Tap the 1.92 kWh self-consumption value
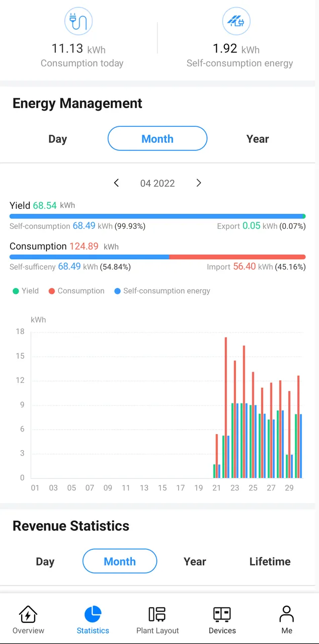This screenshot has height=644, width=319. pyautogui.click(x=236, y=49)
